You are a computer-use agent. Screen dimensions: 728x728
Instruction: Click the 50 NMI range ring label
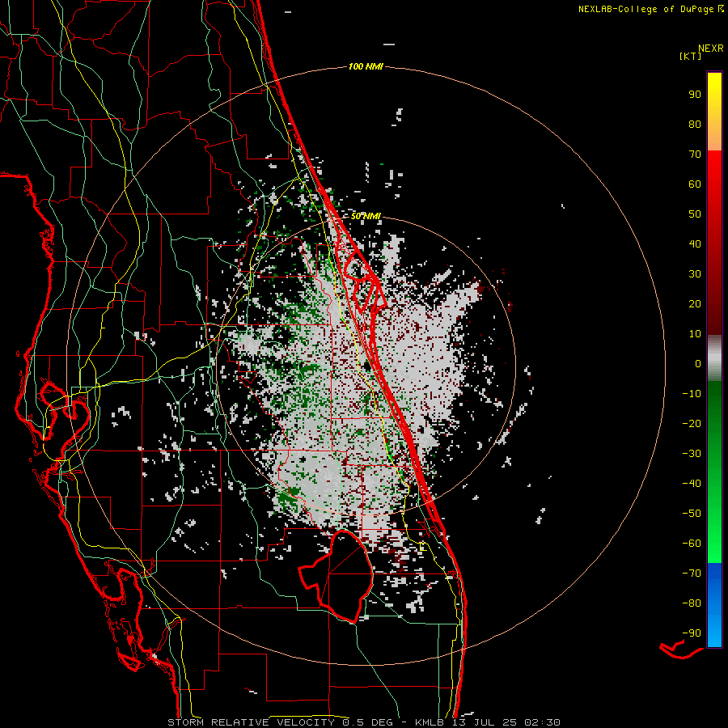click(x=366, y=216)
